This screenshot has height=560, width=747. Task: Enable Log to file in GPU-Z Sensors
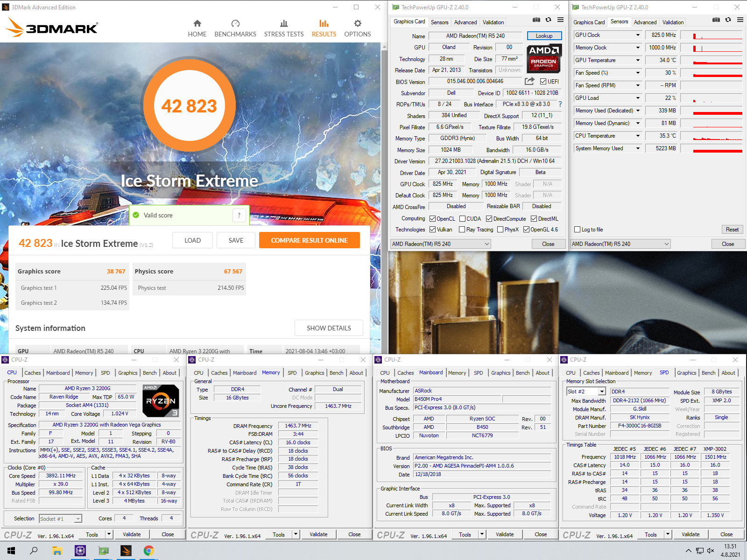[x=577, y=230]
